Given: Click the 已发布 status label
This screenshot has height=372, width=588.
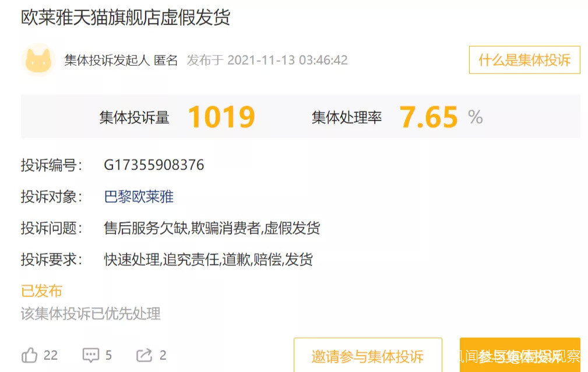Looking at the screenshot, I should [x=41, y=290].
